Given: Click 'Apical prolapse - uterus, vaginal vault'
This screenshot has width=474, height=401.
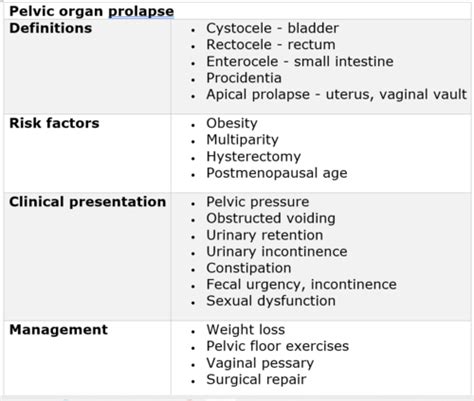Looking at the screenshot, I should (x=336, y=95).
